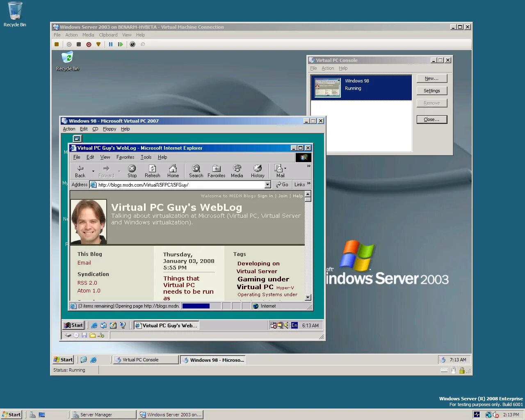Viewport: 525px width, 420px height.
Task: Open Help menu in Virtual PC Console
Action: point(343,68)
